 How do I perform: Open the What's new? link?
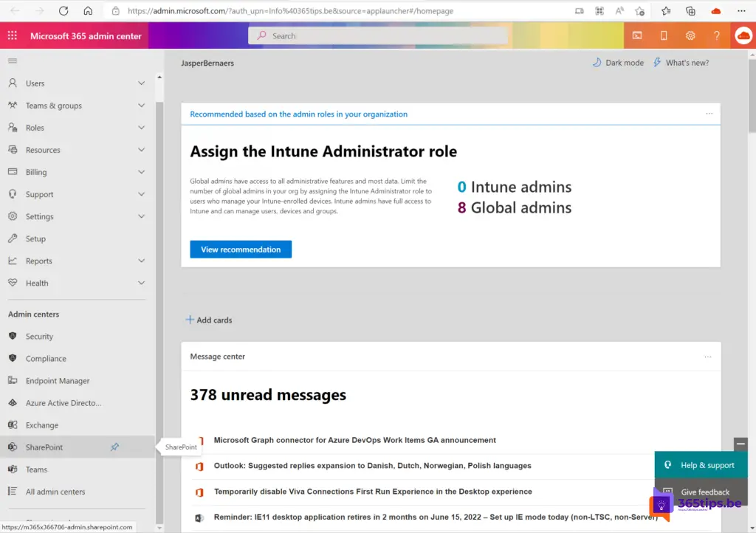pos(680,63)
